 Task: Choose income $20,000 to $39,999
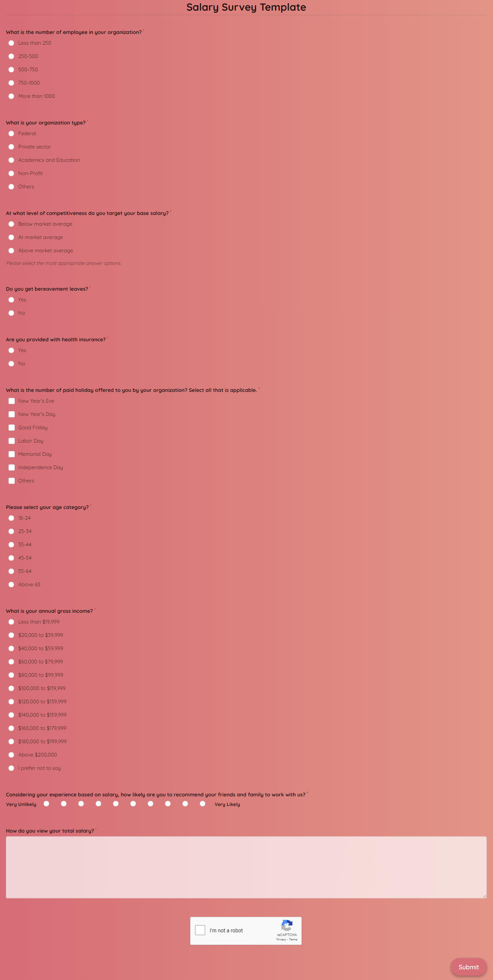pos(11,635)
